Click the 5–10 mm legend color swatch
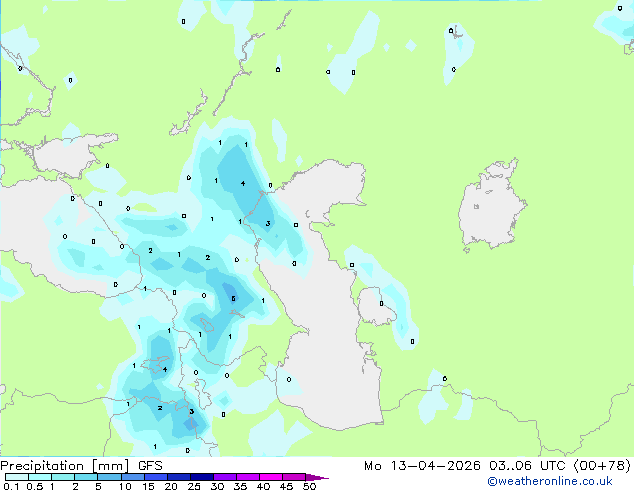634x490 pixels. 109,477
